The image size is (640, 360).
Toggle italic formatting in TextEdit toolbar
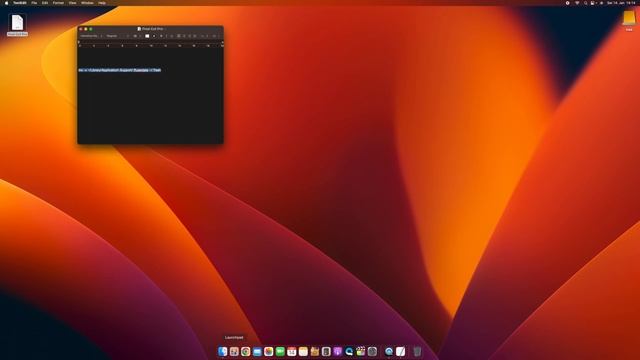coord(167,36)
